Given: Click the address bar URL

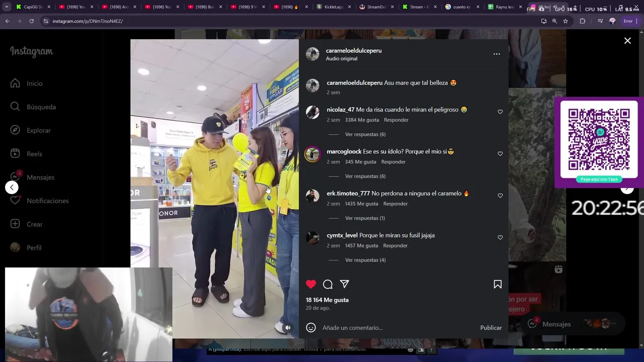Looking at the screenshot, I should [88, 21].
